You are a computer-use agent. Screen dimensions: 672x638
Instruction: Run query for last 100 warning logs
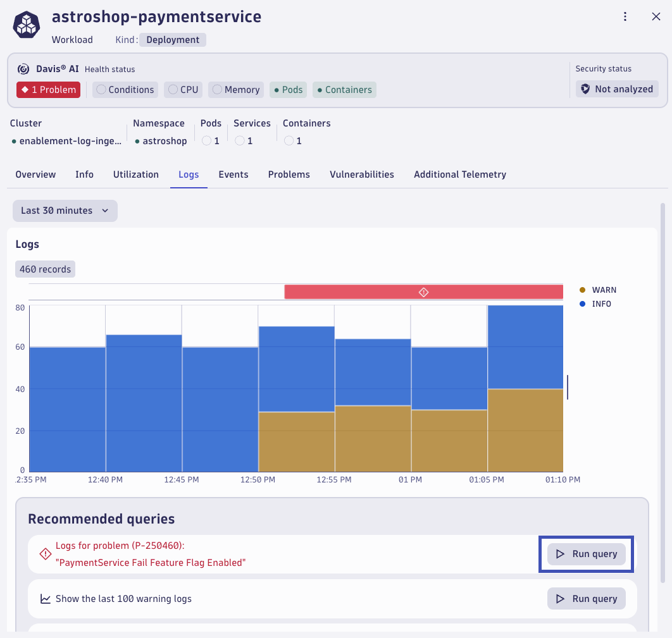[x=587, y=599]
